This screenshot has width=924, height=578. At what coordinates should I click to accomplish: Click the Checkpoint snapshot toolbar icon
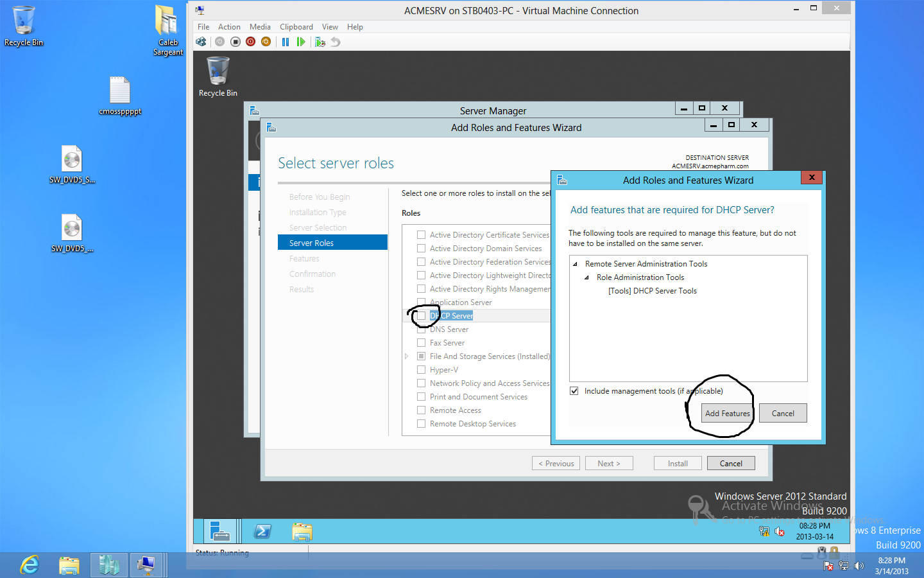[x=320, y=42]
